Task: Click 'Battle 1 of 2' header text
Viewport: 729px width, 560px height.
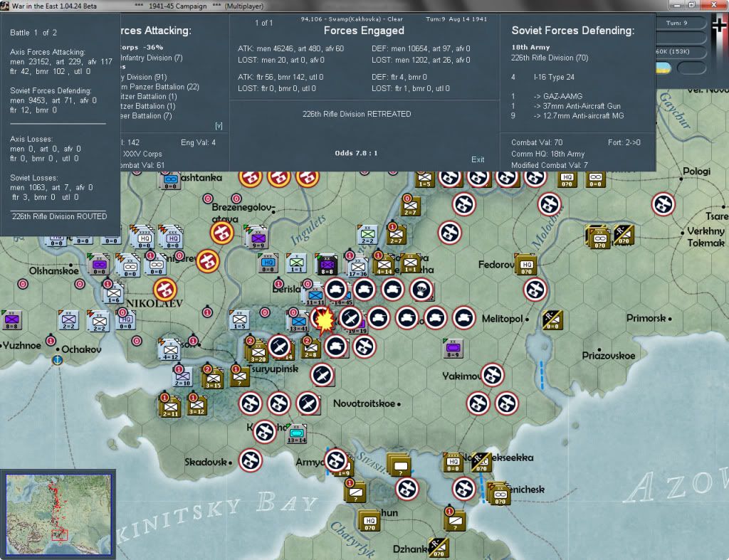Action: [33, 33]
